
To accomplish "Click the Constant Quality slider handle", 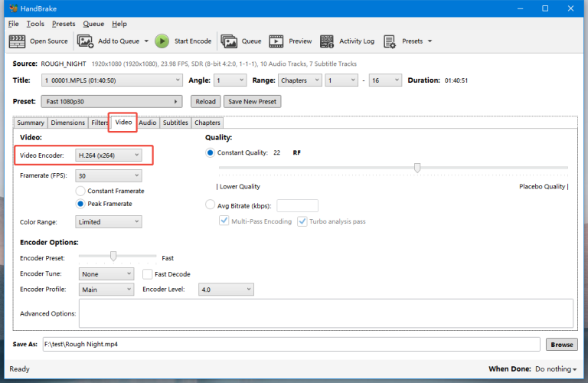I will point(417,167).
